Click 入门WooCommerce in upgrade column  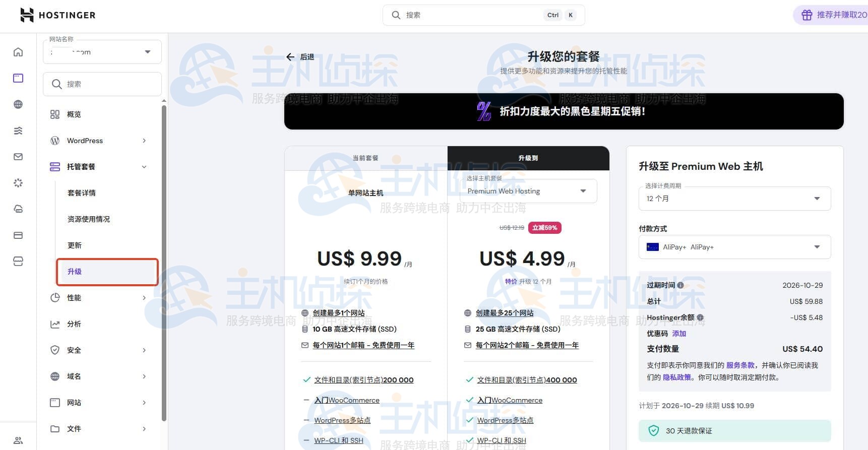pyautogui.click(x=510, y=400)
